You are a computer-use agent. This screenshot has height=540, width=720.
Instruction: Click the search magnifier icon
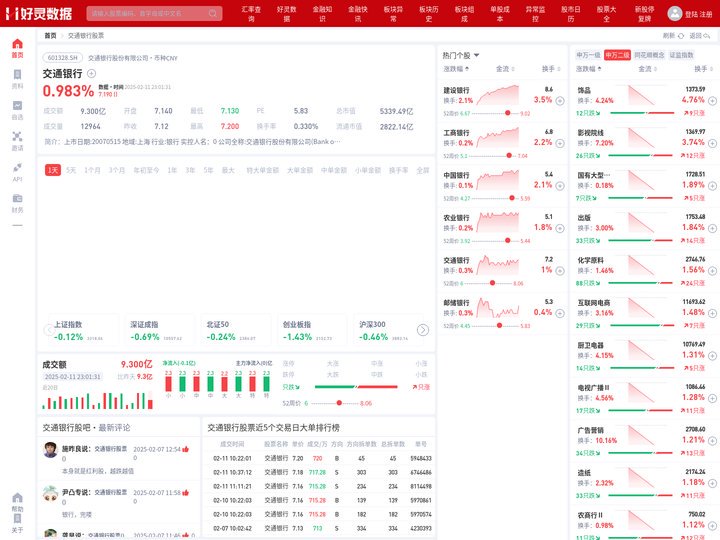click(213, 13)
